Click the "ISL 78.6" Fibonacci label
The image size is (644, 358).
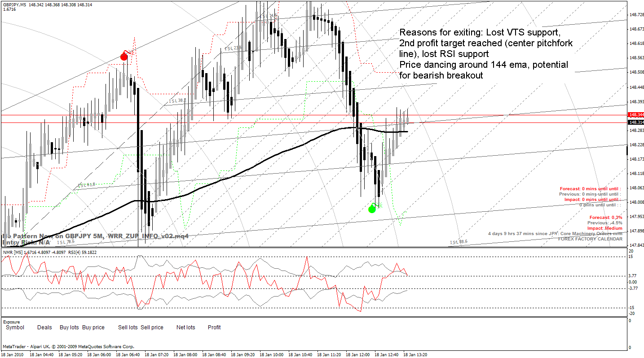coord(66,242)
